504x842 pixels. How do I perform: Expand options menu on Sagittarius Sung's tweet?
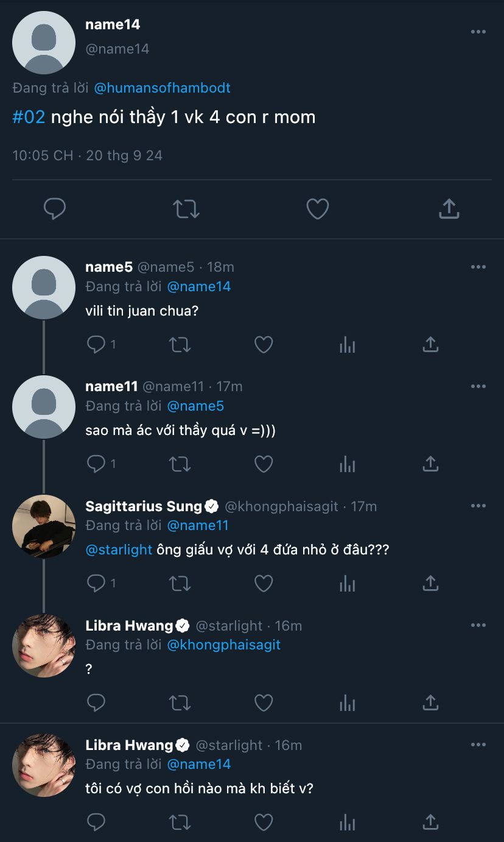478,506
